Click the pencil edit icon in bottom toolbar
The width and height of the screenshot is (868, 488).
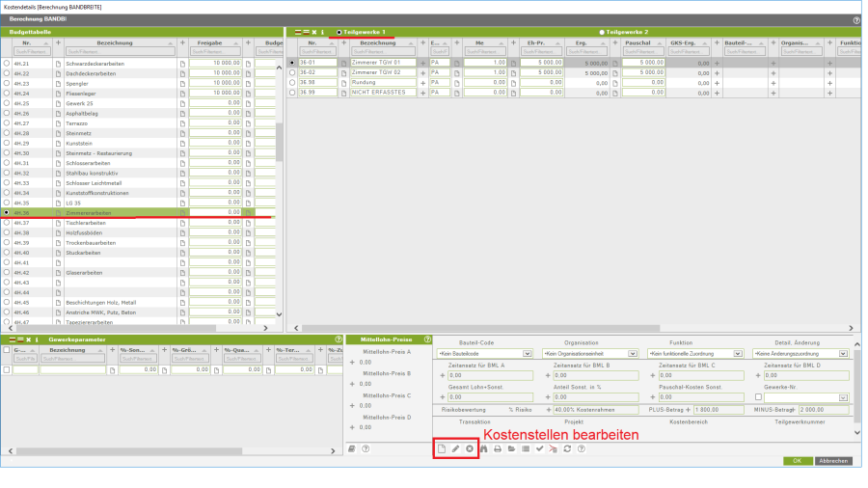click(456, 448)
